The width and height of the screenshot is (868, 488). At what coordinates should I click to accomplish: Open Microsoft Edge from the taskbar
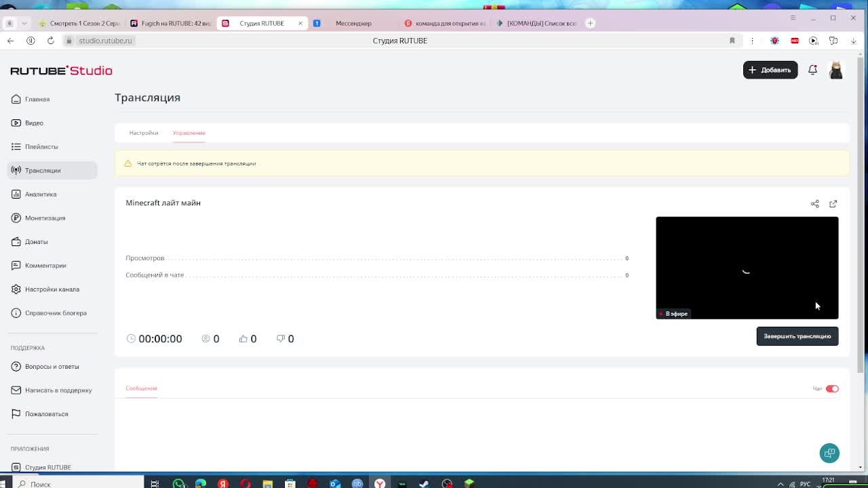(x=201, y=483)
